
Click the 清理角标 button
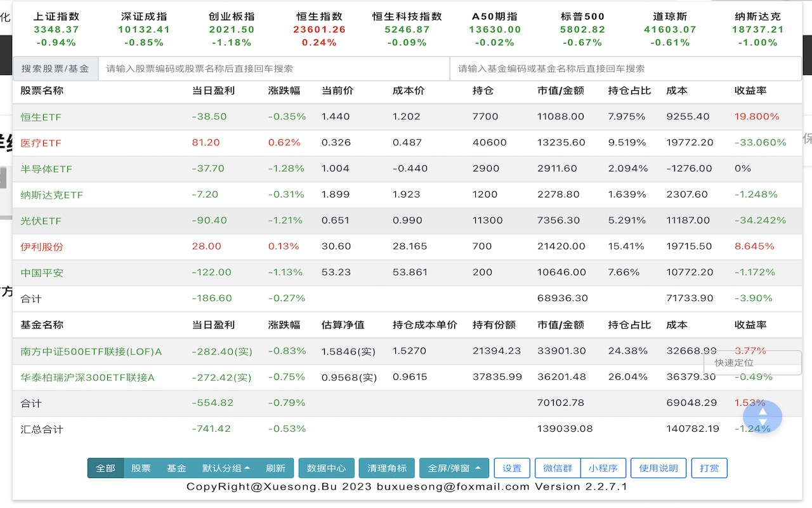386,468
